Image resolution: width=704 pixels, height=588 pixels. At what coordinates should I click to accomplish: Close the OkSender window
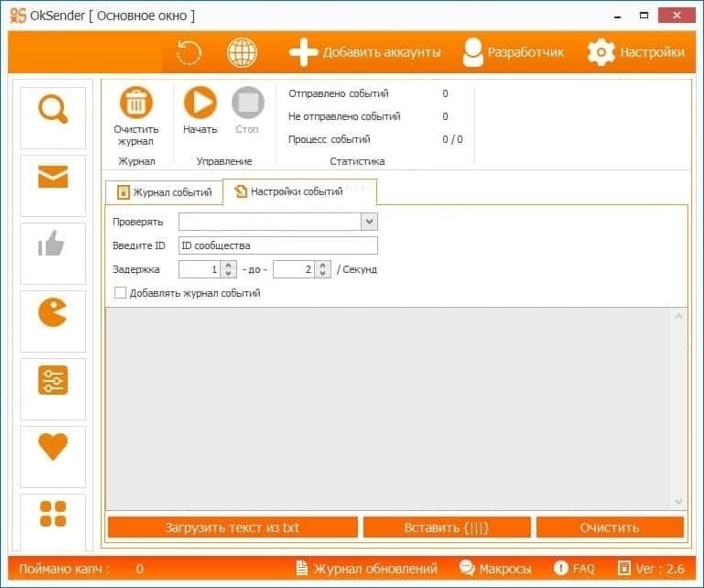tap(677, 16)
